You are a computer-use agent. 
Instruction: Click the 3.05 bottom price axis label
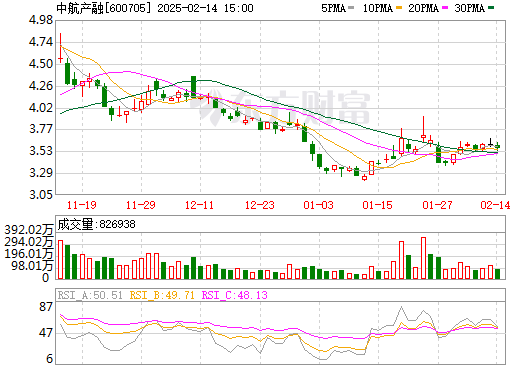41,195
